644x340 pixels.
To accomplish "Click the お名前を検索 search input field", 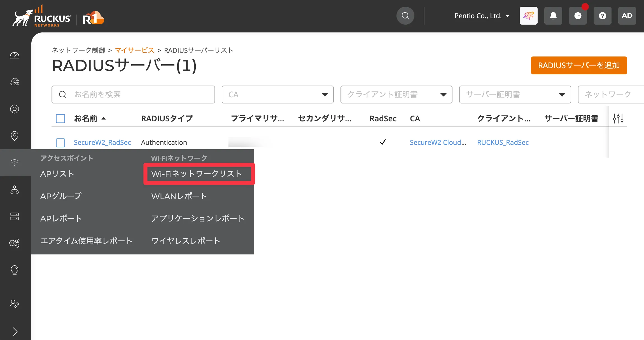I will click(133, 95).
